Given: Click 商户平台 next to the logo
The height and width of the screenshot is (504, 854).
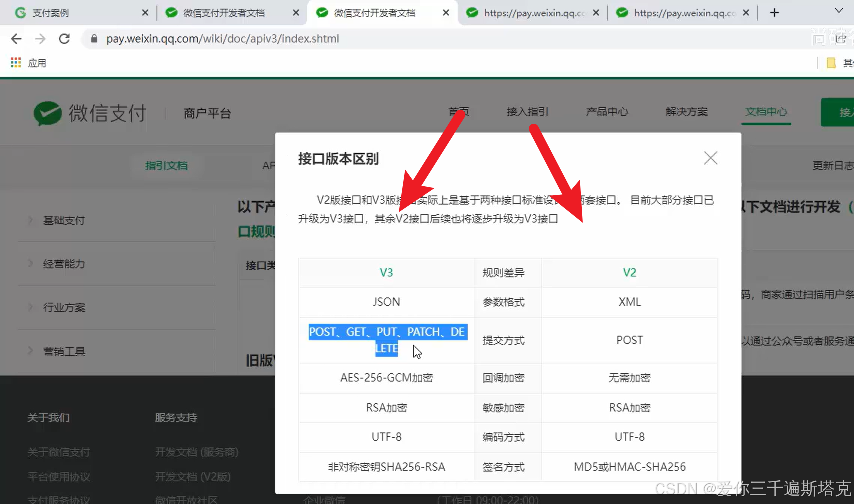Looking at the screenshot, I should pyautogui.click(x=207, y=114).
